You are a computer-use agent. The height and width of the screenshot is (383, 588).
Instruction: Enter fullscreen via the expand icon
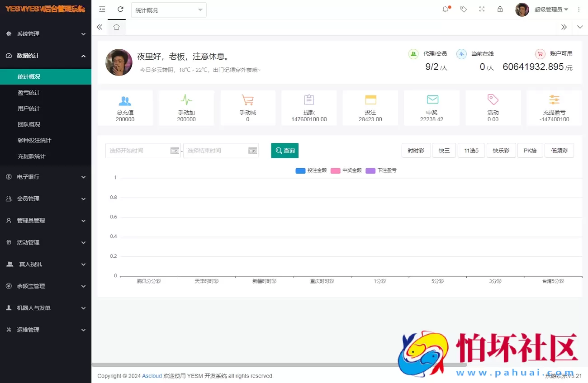(481, 9)
